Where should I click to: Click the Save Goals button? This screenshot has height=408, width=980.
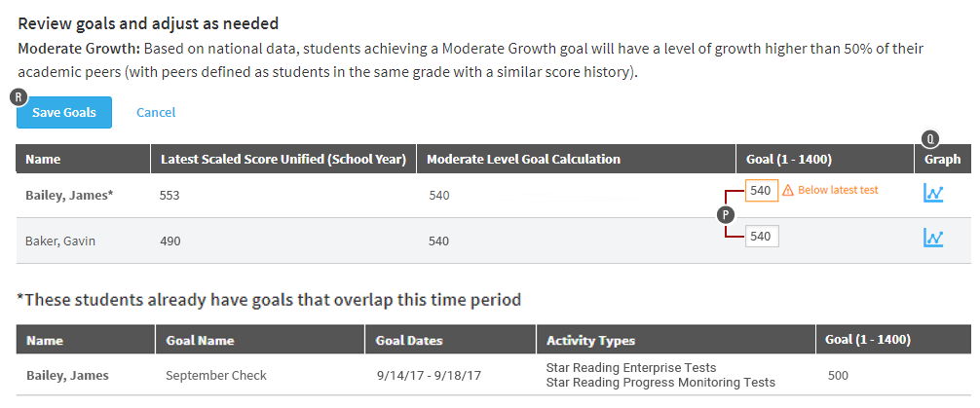click(x=64, y=113)
